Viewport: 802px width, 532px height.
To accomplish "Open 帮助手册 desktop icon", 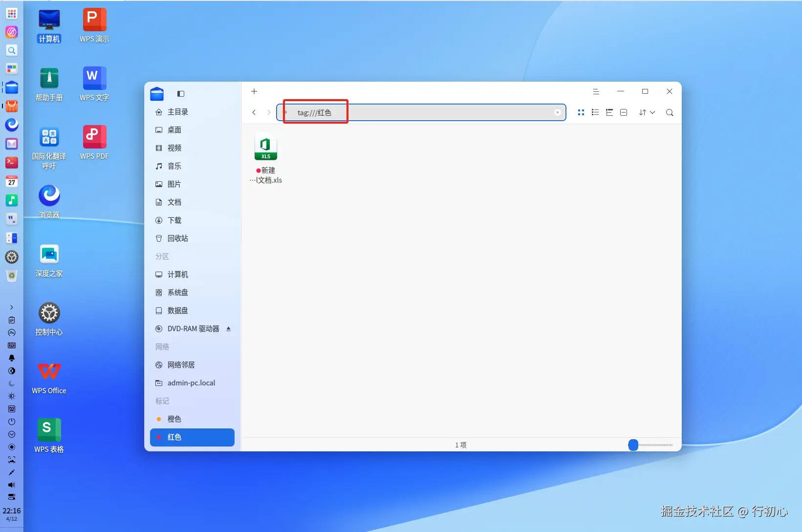I will pos(49,85).
